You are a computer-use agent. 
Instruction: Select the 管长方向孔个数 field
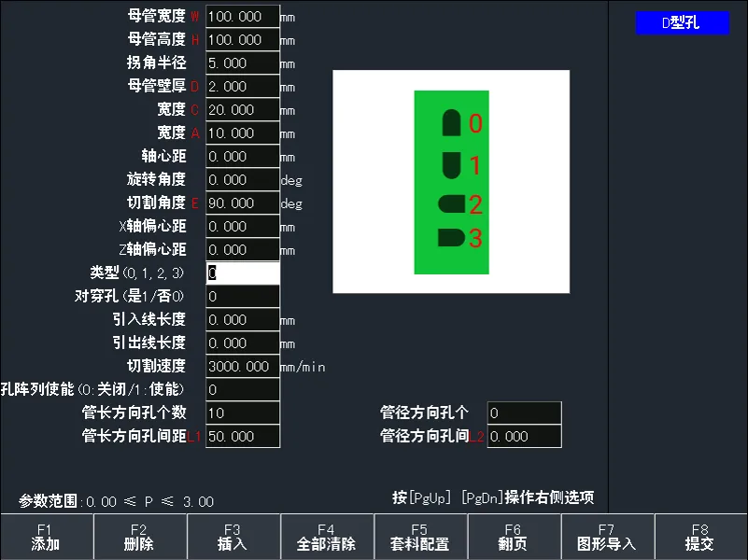[x=243, y=413]
